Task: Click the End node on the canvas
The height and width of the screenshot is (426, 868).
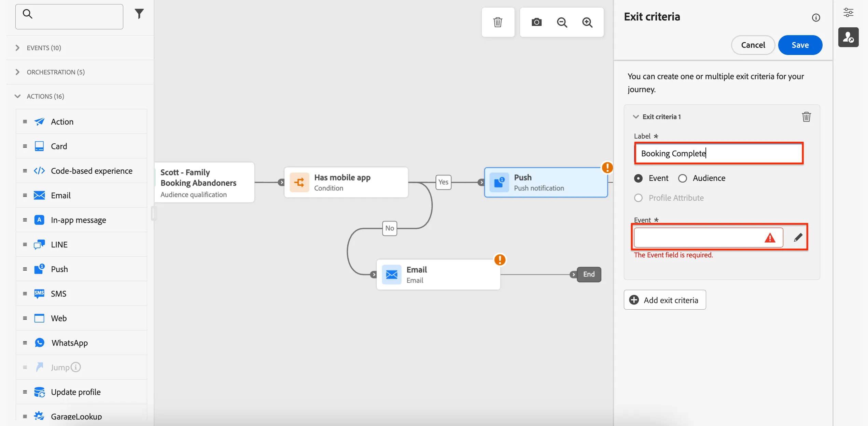Action: [x=589, y=274]
